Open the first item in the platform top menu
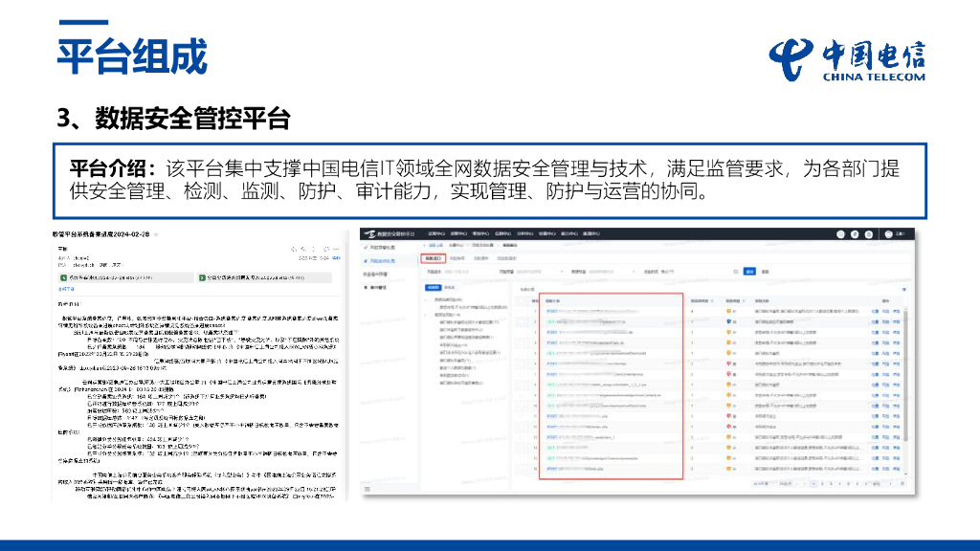This screenshot has width=980, height=551. 436,233
